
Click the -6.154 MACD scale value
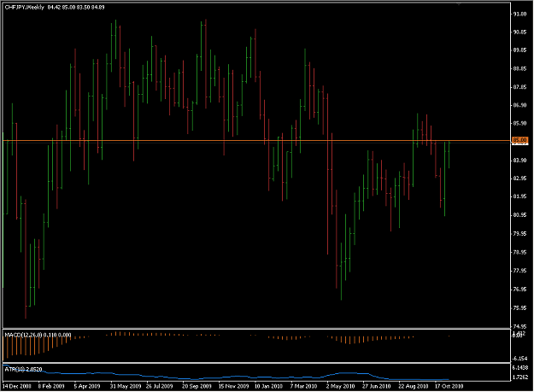tap(520, 359)
